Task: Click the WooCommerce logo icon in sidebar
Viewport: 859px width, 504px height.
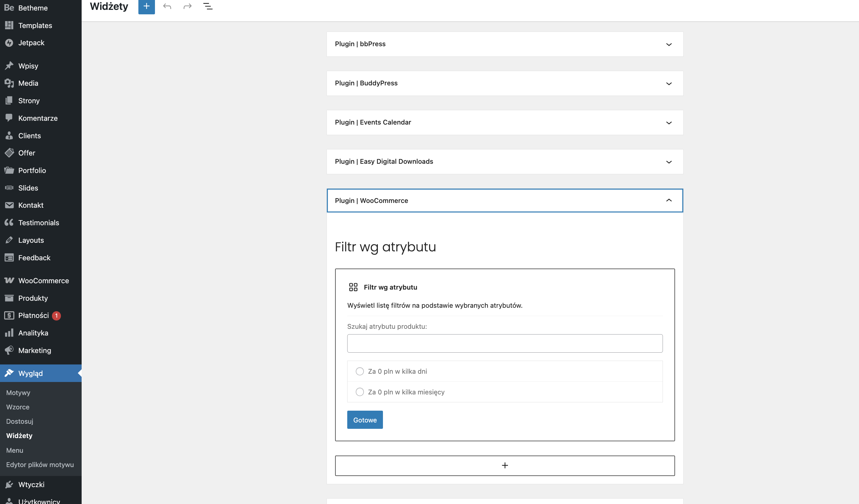Action: tap(9, 281)
